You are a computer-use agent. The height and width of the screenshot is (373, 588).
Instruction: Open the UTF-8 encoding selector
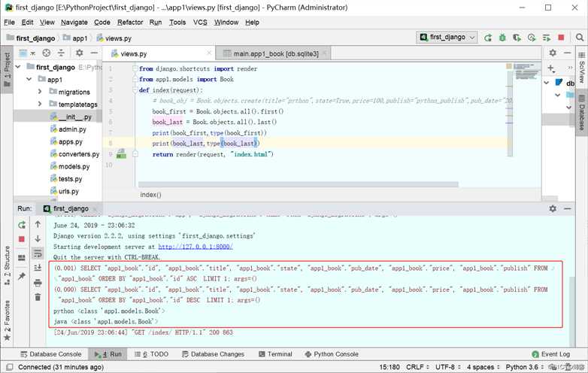(x=447, y=367)
